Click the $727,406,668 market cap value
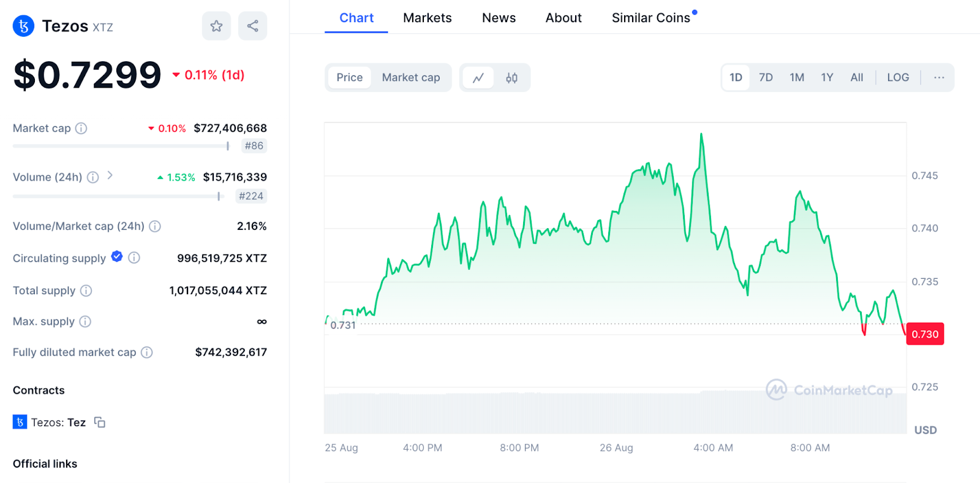980x483 pixels. point(230,128)
